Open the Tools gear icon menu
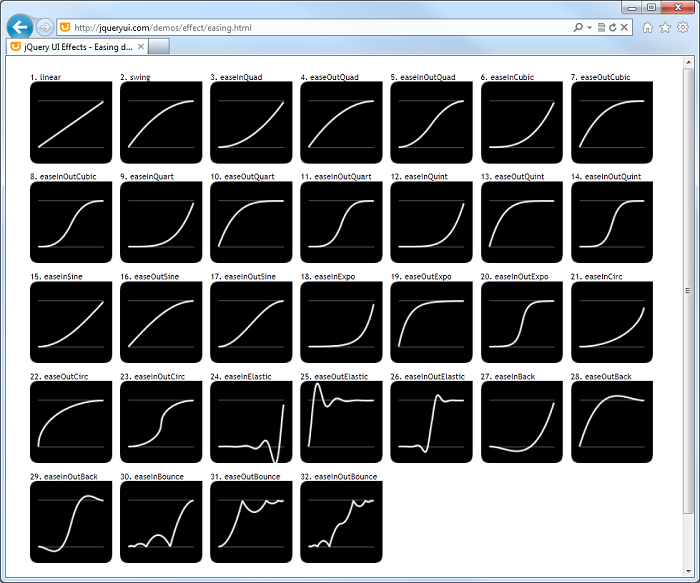 pyautogui.click(x=683, y=27)
